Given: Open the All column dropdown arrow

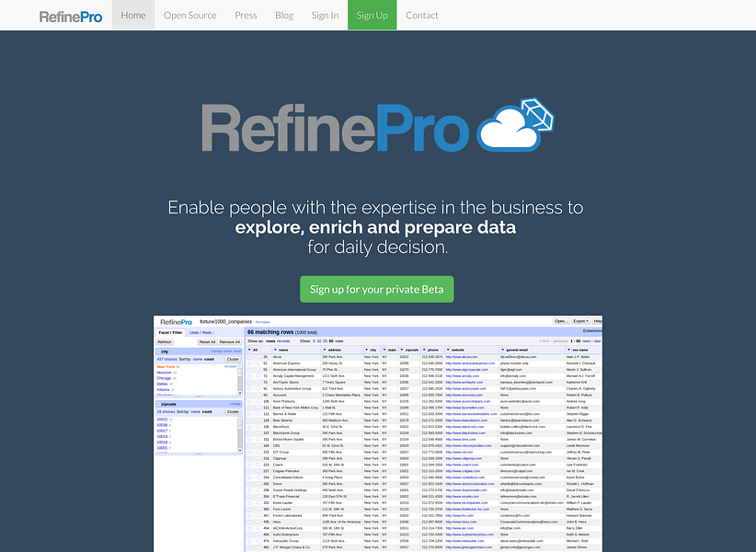Looking at the screenshot, I should coord(250,350).
